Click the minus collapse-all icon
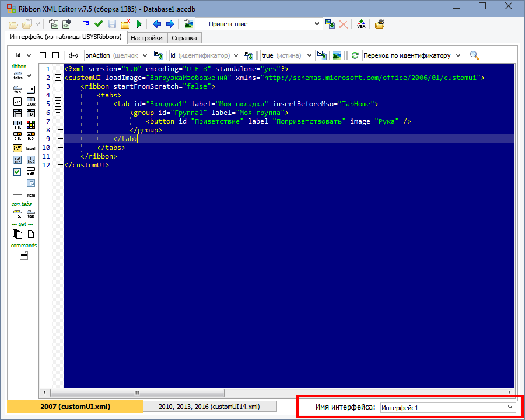 point(56,55)
